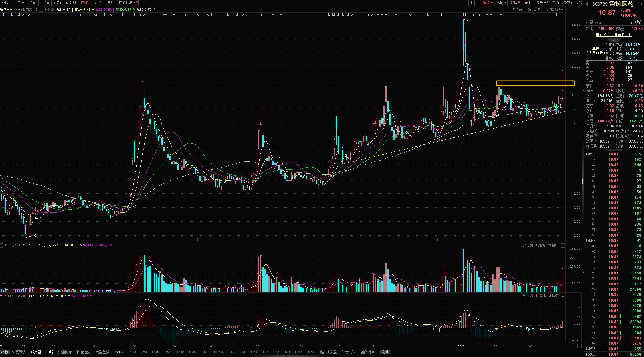This screenshot has height=357, width=644.
Task: Click the zoom-in plus icon in the chart toolbar
Action: [472, 3]
